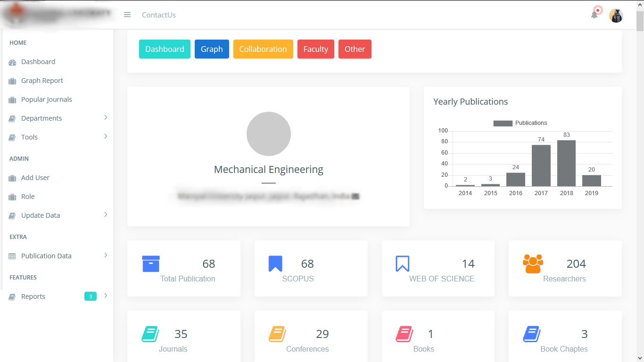Click the yellow Collaboration button
Viewport: 644px width, 362px height.
tap(263, 49)
